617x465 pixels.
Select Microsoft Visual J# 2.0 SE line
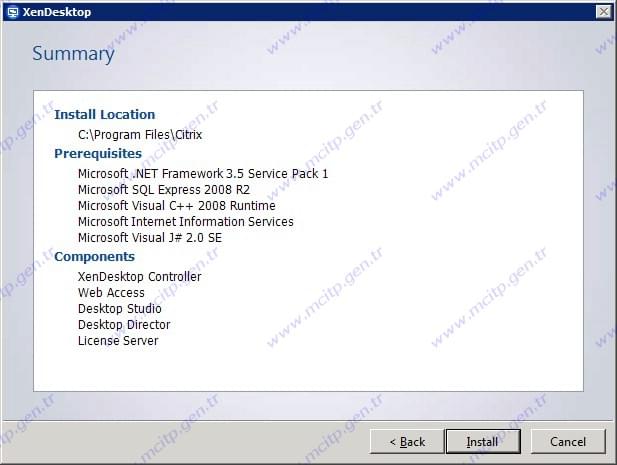tap(150, 238)
